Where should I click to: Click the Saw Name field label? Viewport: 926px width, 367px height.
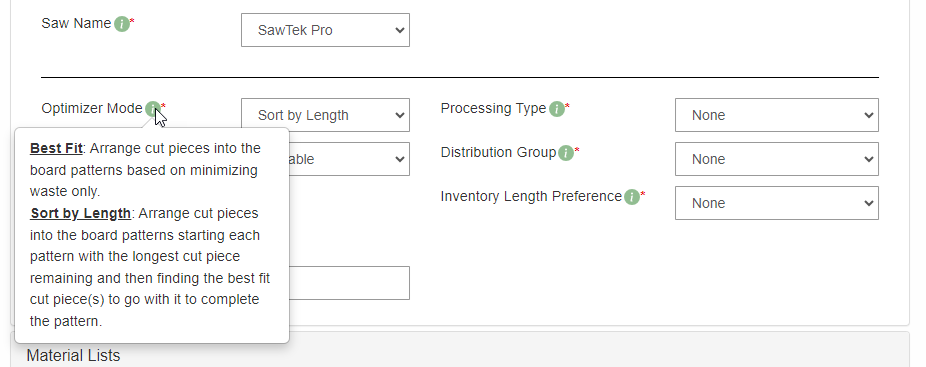[76, 24]
